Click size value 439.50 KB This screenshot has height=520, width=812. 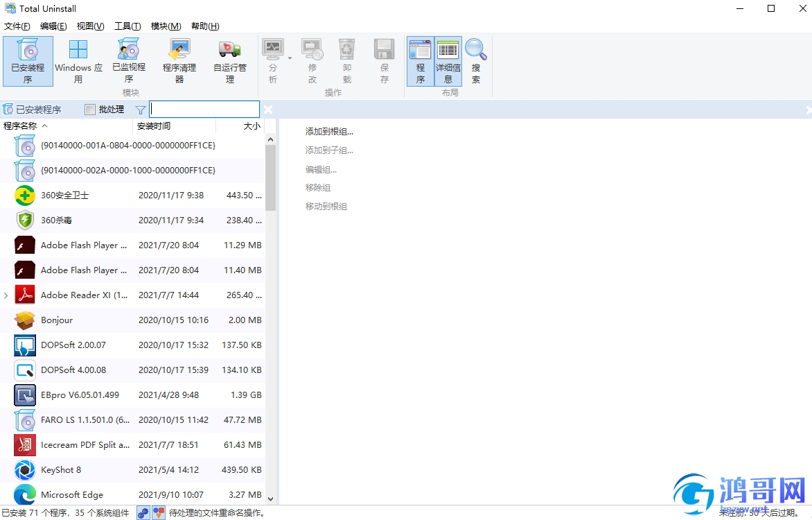pos(242,469)
